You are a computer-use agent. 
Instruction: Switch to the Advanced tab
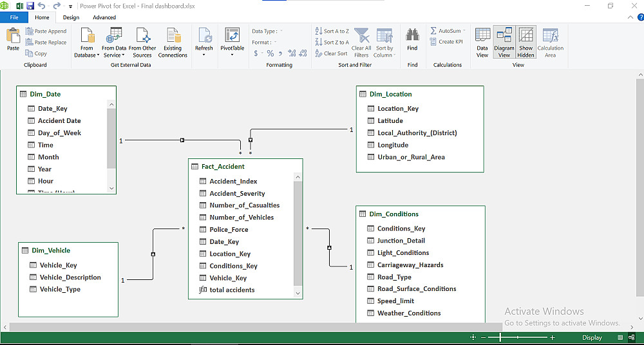click(104, 17)
